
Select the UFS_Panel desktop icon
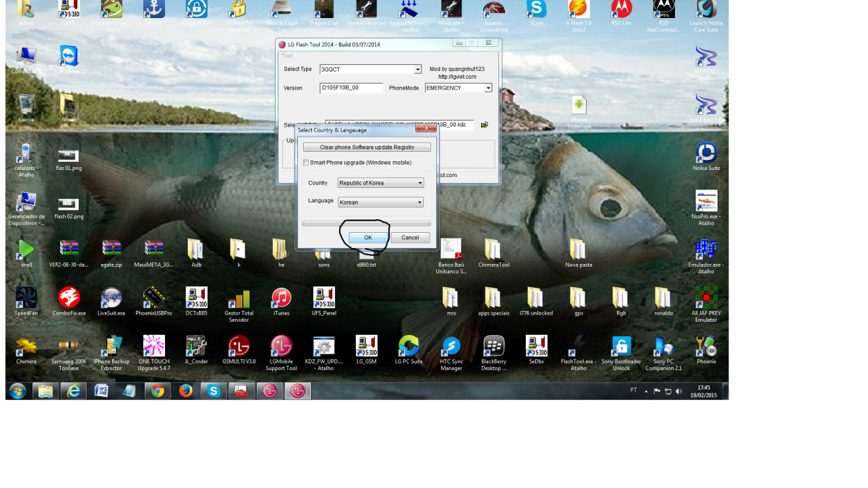[324, 302]
